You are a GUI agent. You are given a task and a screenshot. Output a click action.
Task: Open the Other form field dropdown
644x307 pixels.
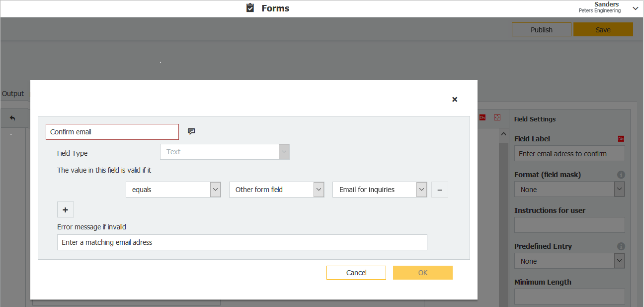[x=318, y=189]
